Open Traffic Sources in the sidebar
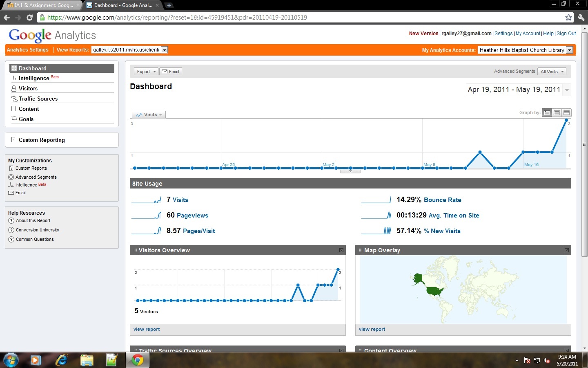The height and width of the screenshot is (368, 588). (38, 99)
